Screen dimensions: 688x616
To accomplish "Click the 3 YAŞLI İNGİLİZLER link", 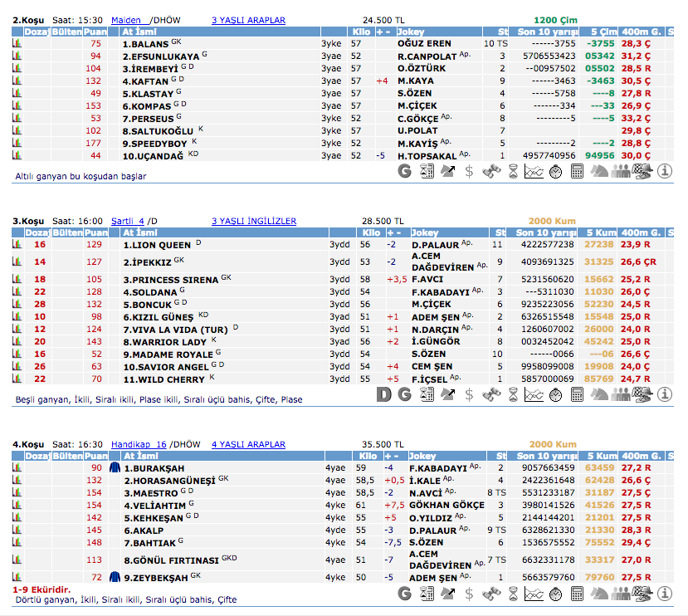I will (253, 221).
